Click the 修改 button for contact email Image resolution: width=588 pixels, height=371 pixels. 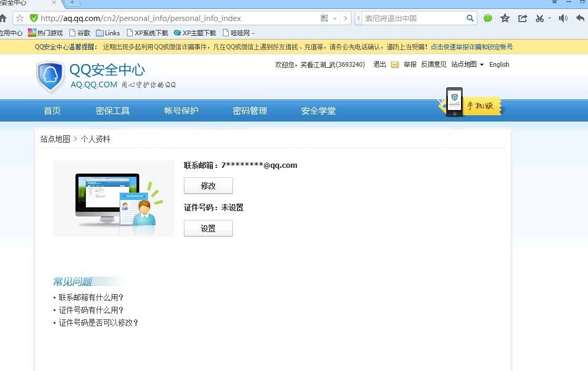point(208,186)
